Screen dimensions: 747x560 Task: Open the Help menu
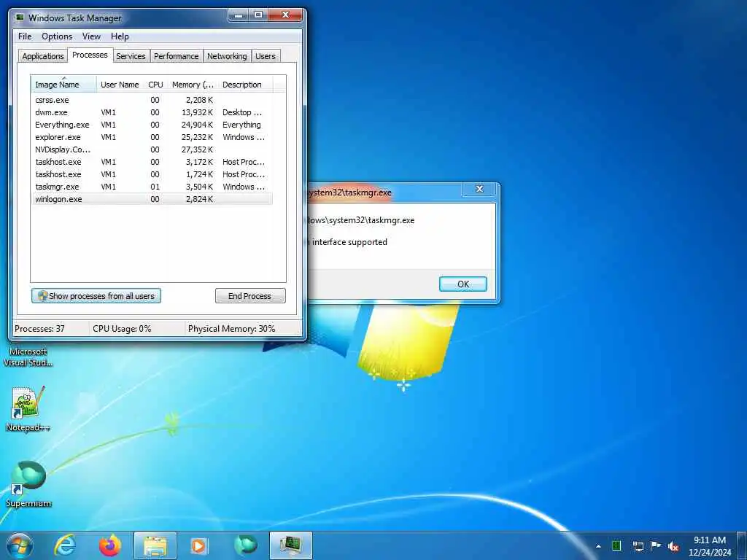coord(120,36)
